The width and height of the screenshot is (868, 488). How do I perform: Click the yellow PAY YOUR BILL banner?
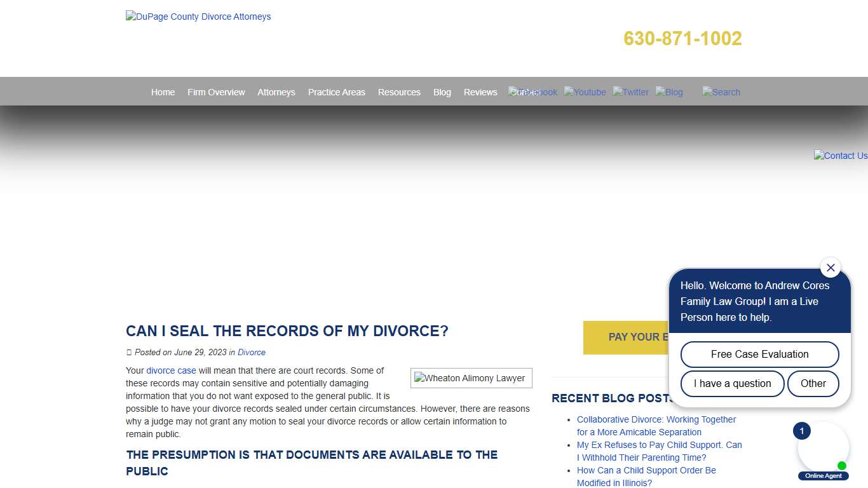[x=635, y=337]
